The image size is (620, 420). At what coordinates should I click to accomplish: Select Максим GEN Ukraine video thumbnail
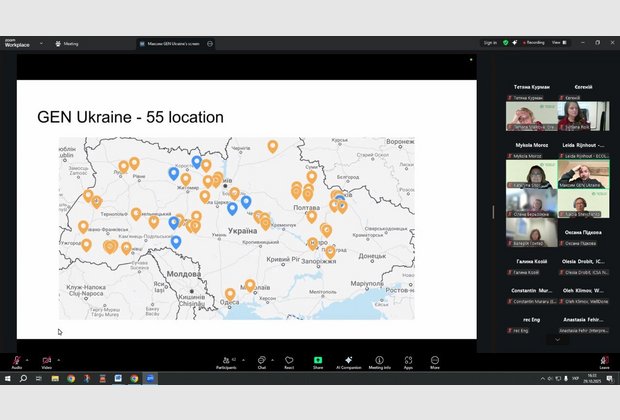click(583, 174)
